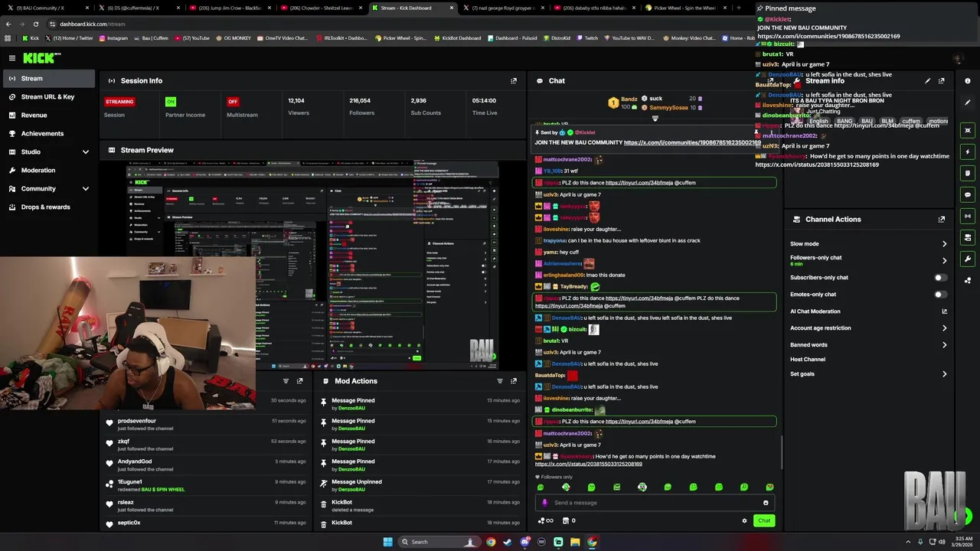Pop out the Stream info panel
Image resolution: width=980 pixels, height=551 pixels.
click(942, 80)
